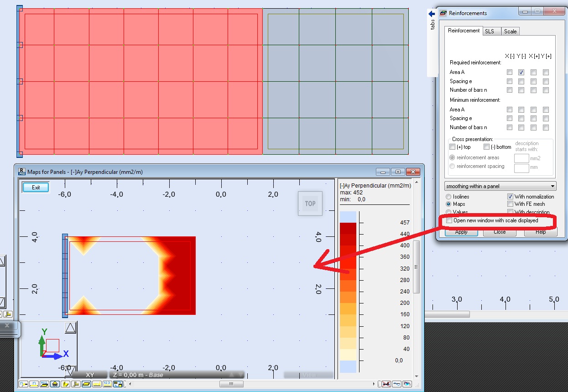The image size is (568, 392).
Task: Switch to Scale tab
Action: tap(510, 31)
